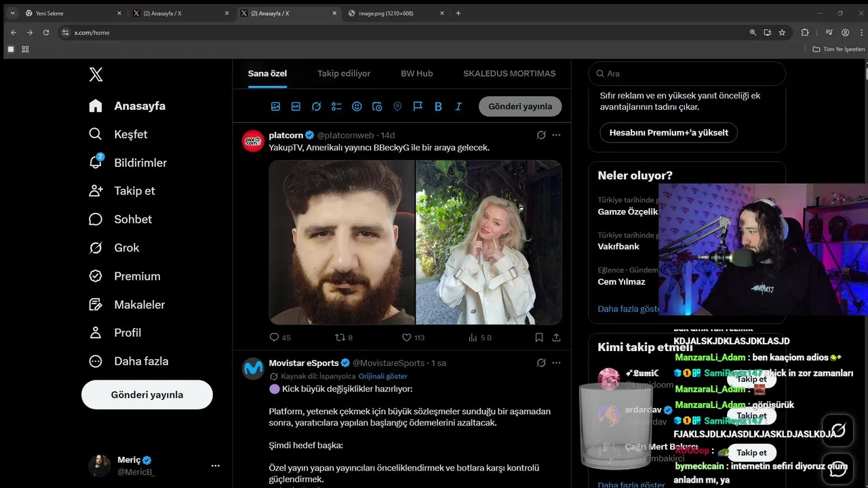Open Keşfet search page

point(118,134)
